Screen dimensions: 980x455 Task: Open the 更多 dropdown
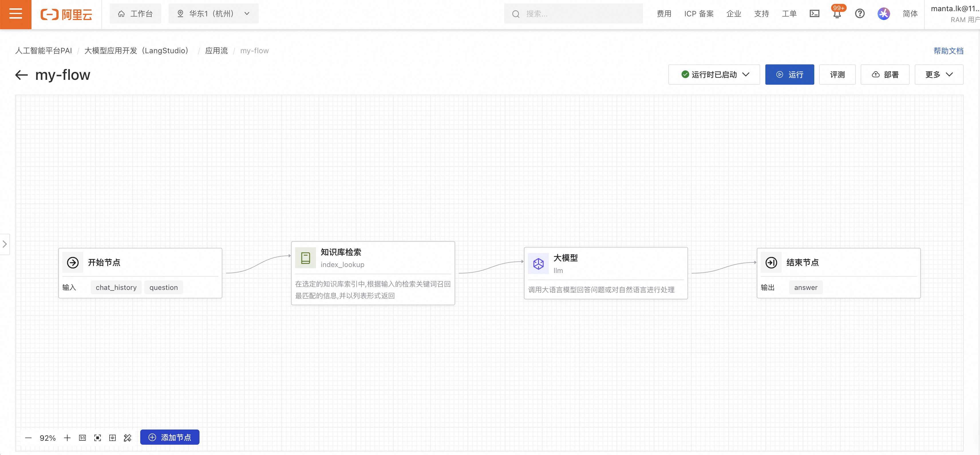point(938,75)
